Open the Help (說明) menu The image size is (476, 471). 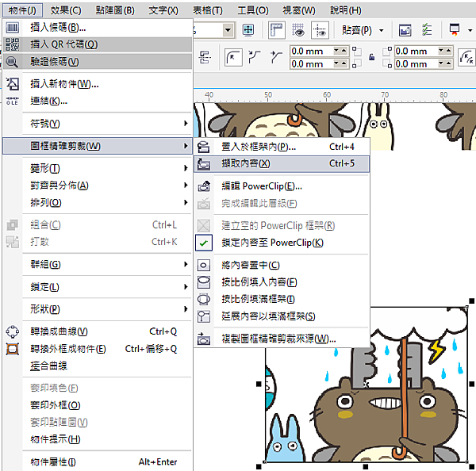click(346, 10)
